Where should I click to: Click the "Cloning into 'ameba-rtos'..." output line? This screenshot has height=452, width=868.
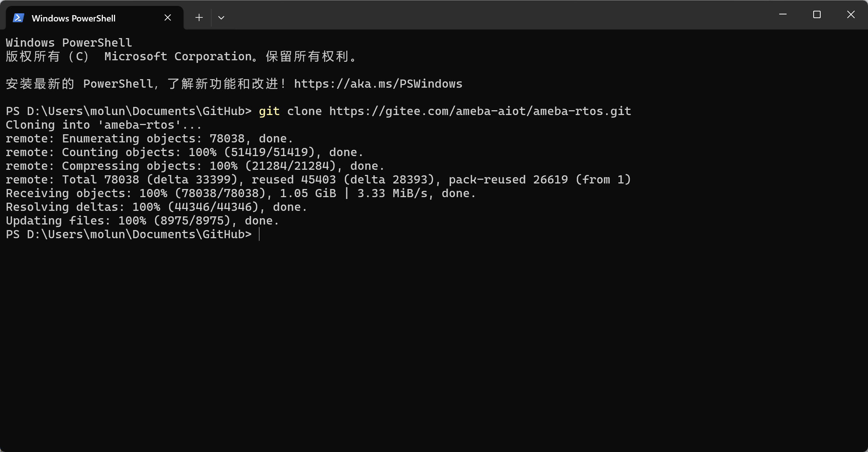click(104, 125)
